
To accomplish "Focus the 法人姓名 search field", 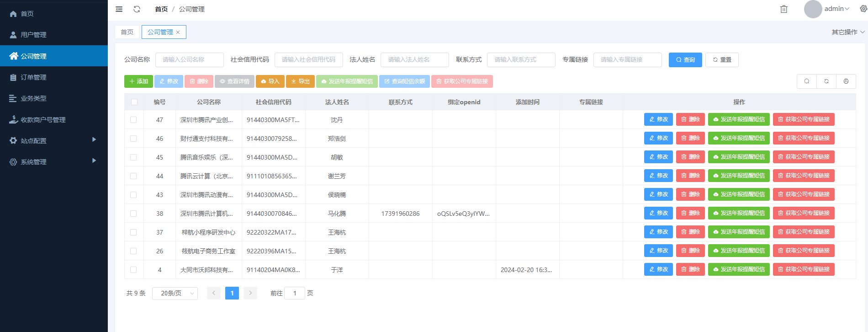I will pos(415,60).
